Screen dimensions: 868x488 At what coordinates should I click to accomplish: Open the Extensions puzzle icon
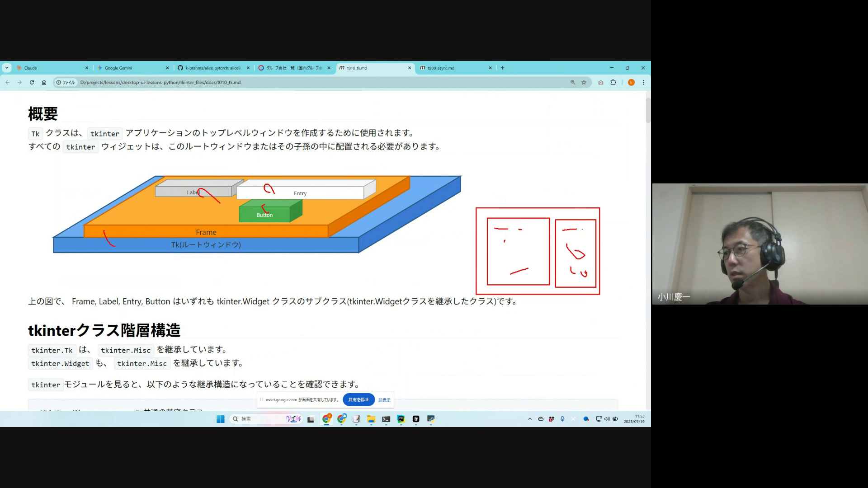point(613,82)
